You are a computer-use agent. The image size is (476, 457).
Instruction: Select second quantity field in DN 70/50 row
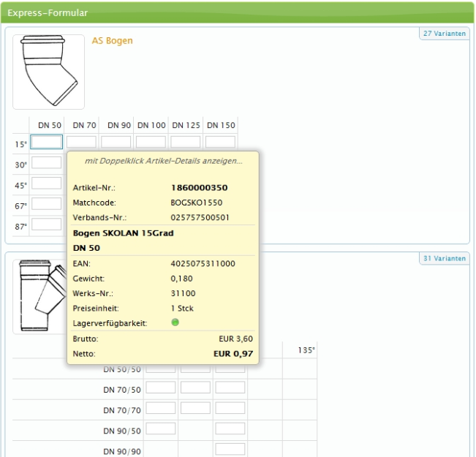195,388
